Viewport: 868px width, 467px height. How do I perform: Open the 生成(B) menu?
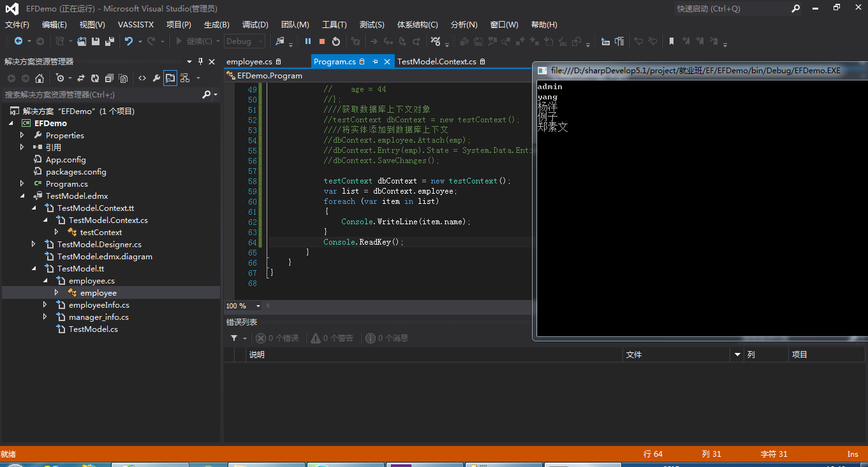point(217,25)
